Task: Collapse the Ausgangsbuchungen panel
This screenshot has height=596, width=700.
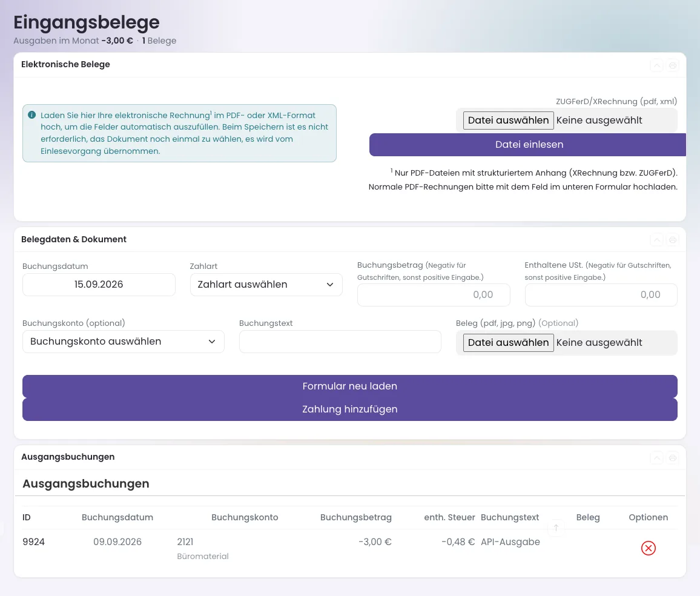Action: pyautogui.click(x=656, y=458)
